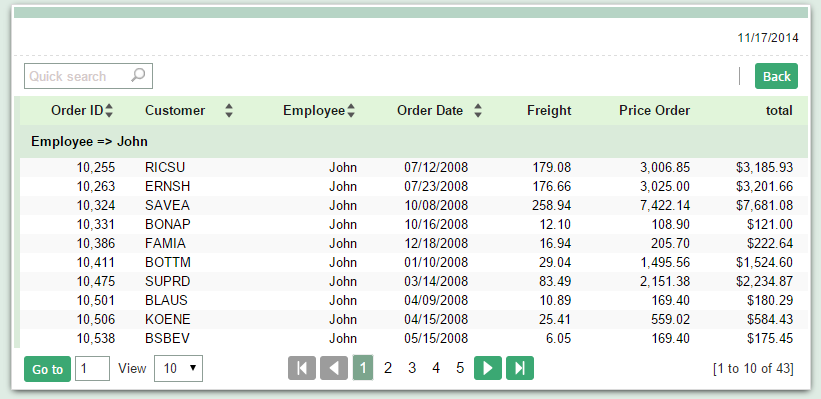Click the Employee column header

(x=314, y=110)
